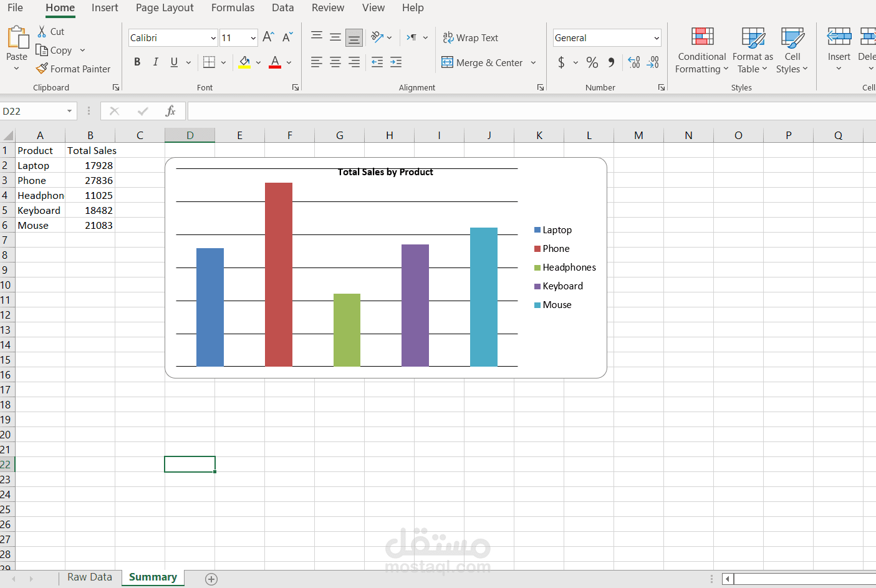Open Conditional Formatting menu
Screen dimensions: 876x588
tap(702, 50)
